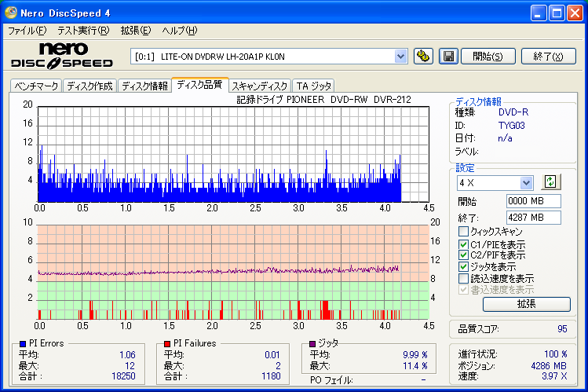Click the 進行状況 value 100 %
Screen dimensions: 588x392
555,354
